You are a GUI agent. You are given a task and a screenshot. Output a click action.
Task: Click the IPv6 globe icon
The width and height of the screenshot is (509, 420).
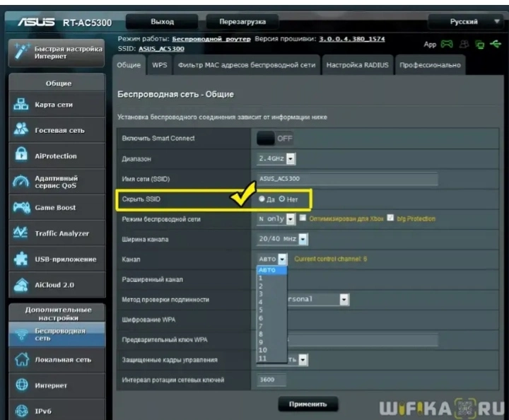[x=22, y=411]
